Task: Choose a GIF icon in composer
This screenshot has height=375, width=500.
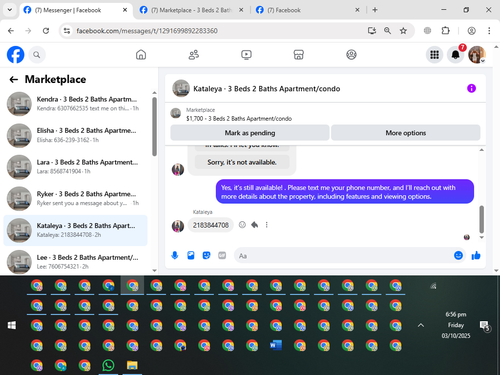Action: (x=222, y=256)
